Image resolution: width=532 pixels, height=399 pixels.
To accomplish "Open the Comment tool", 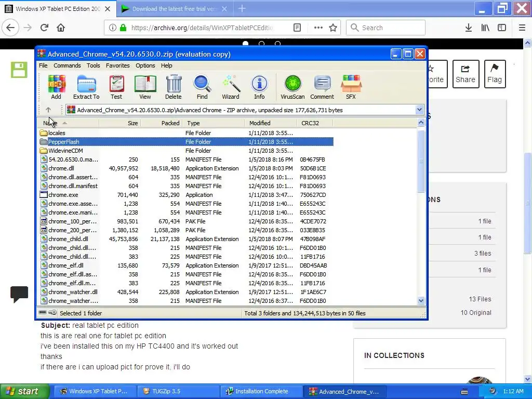I will 322,87.
